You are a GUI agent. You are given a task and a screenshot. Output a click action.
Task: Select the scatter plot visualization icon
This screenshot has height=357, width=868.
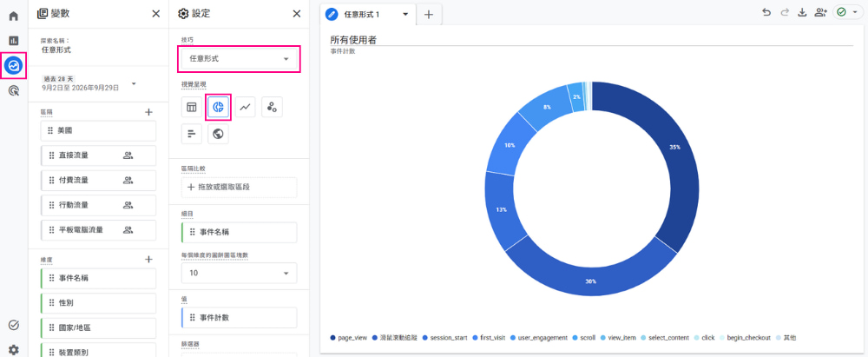pyautogui.click(x=272, y=108)
